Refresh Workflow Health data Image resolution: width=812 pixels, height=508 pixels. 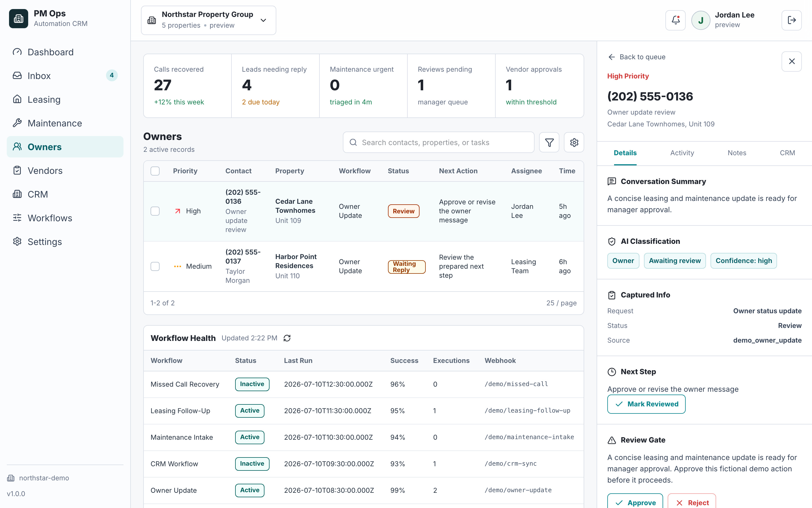click(x=287, y=338)
